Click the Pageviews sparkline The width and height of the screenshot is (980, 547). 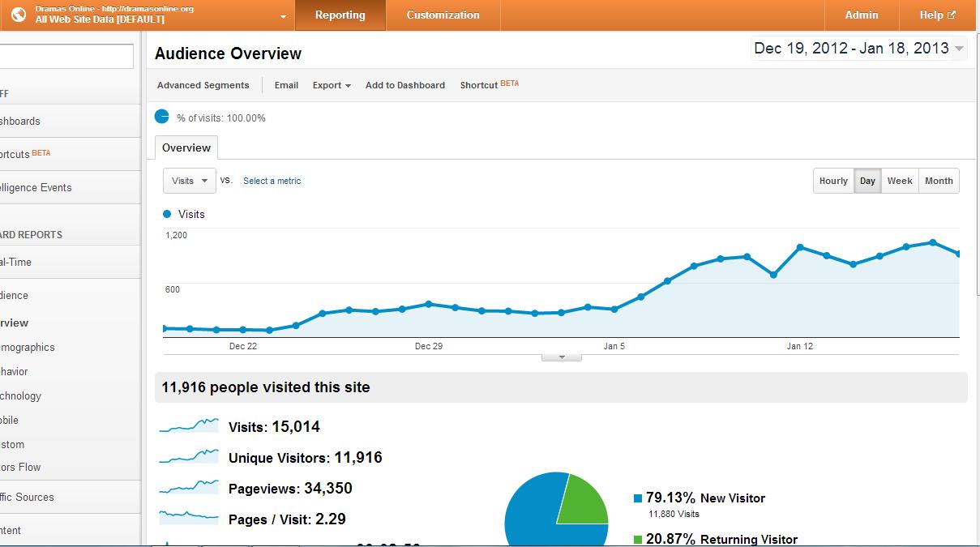coord(189,487)
